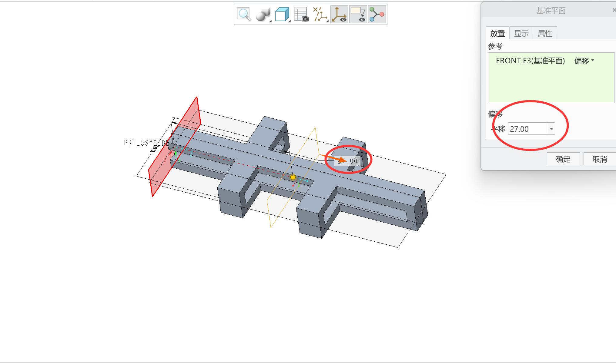
Task: Open the display style sphere icon
Action: [263, 14]
